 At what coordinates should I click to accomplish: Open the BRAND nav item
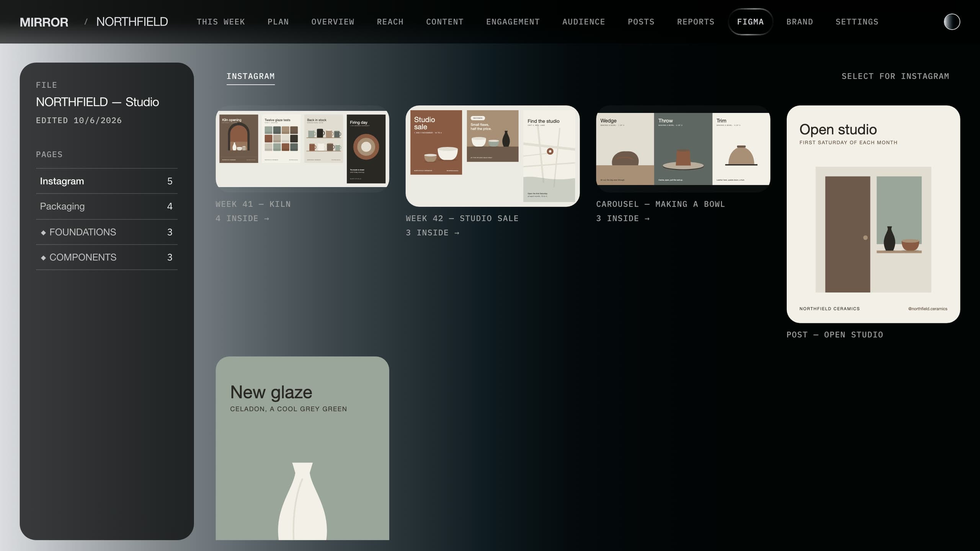pyautogui.click(x=800, y=22)
